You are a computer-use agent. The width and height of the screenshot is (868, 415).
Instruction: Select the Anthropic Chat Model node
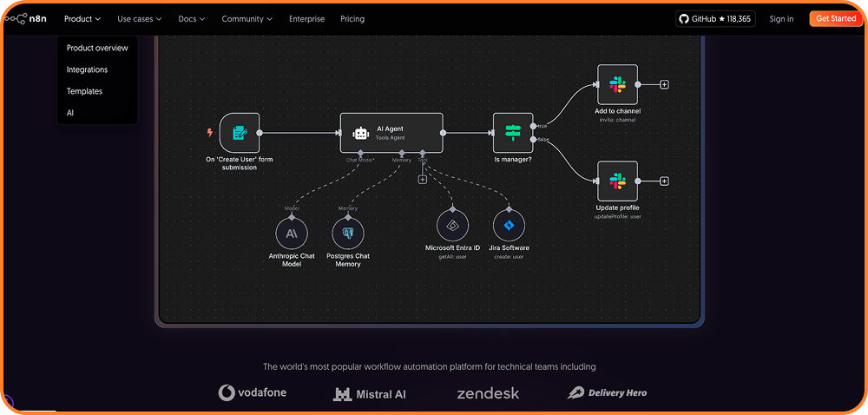(292, 234)
